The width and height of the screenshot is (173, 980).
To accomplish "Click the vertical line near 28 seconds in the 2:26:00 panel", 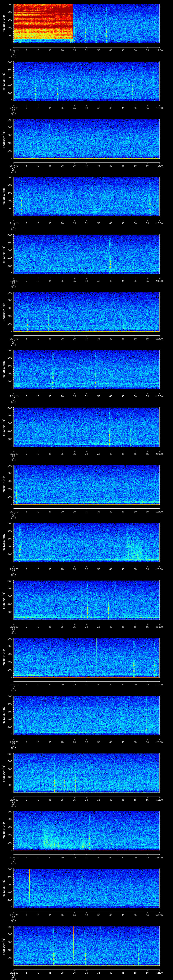I will tap(81, 599).
